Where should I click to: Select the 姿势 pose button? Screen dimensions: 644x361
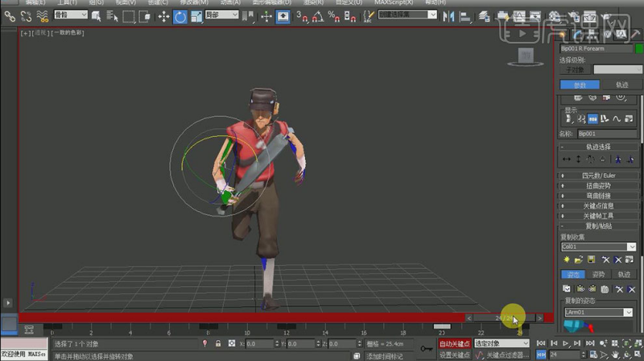click(598, 275)
